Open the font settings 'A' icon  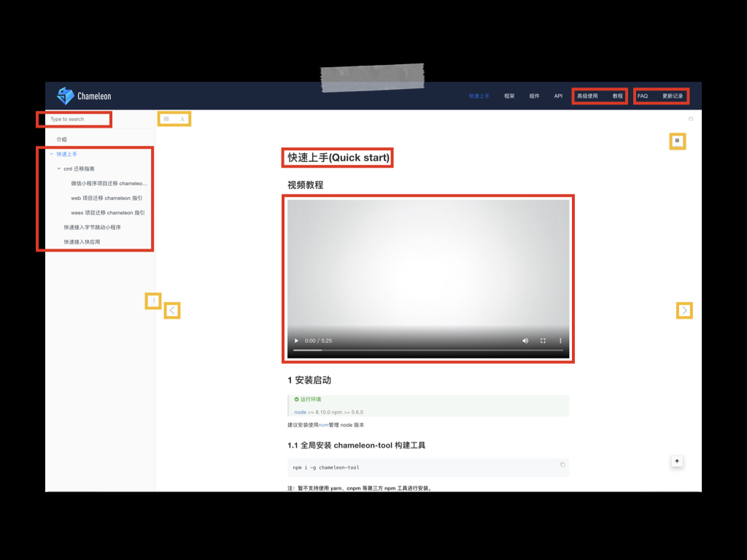pos(182,119)
